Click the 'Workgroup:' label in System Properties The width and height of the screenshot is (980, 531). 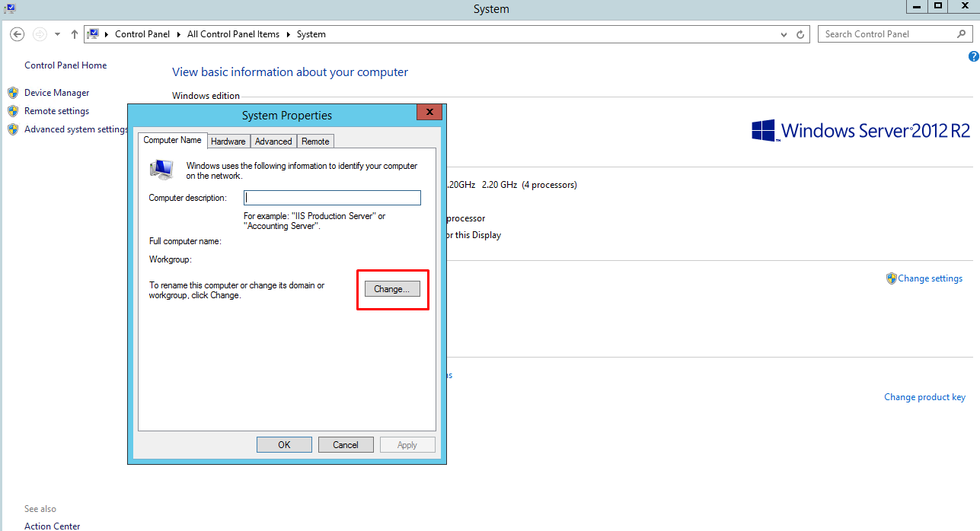pyautogui.click(x=171, y=259)
